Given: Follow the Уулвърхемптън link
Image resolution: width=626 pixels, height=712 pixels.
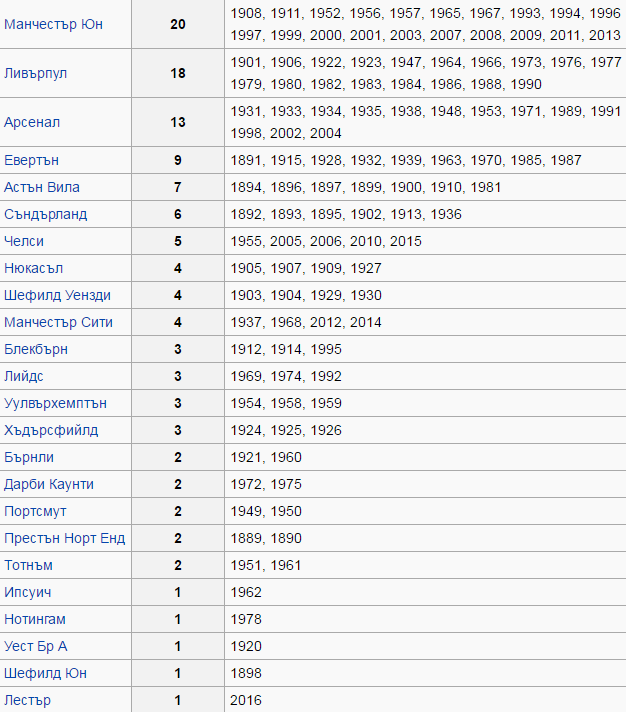Looking at the screenshot, I should (55, 403).
